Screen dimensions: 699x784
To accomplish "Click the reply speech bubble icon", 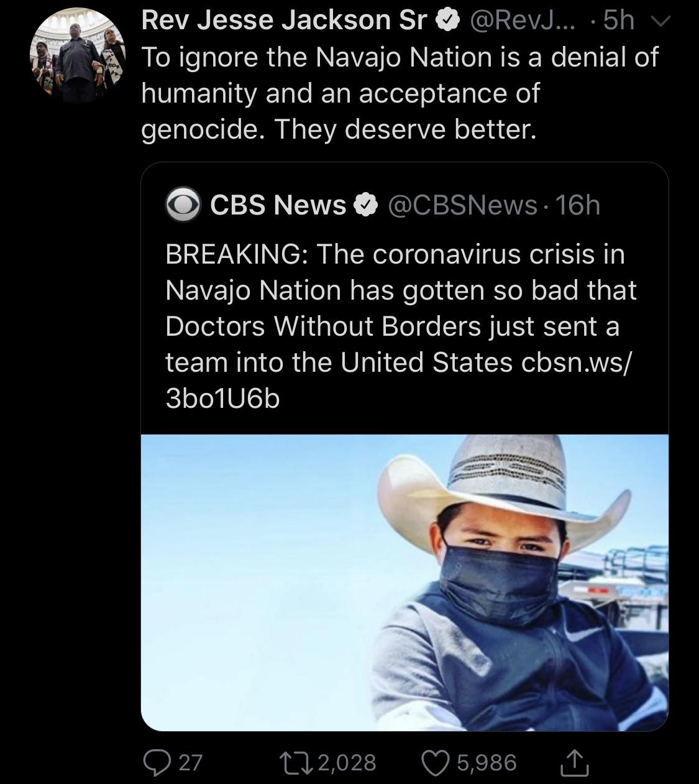I will [155, 762].
